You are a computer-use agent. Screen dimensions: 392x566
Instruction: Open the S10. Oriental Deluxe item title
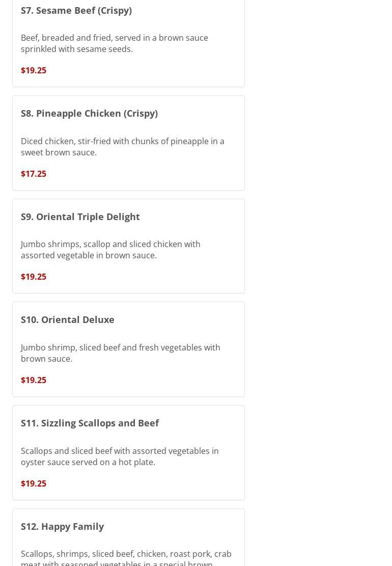(x=68, y=319)
